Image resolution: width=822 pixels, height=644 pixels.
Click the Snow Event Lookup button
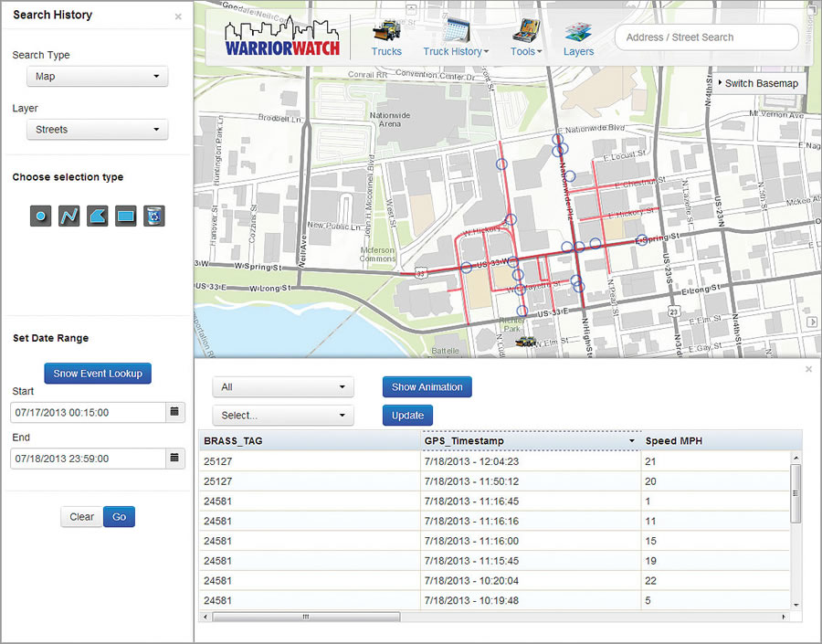click(x=97, y=373)
